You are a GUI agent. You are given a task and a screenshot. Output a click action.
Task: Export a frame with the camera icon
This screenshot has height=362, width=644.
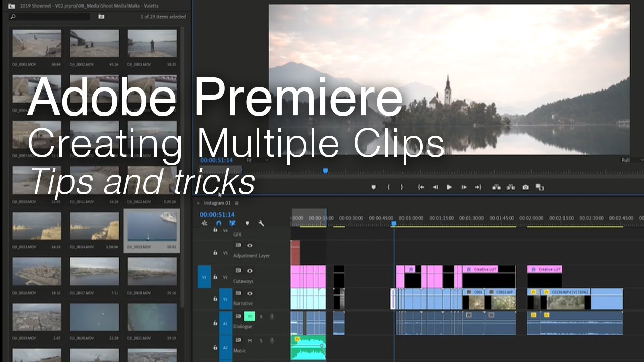525,187
